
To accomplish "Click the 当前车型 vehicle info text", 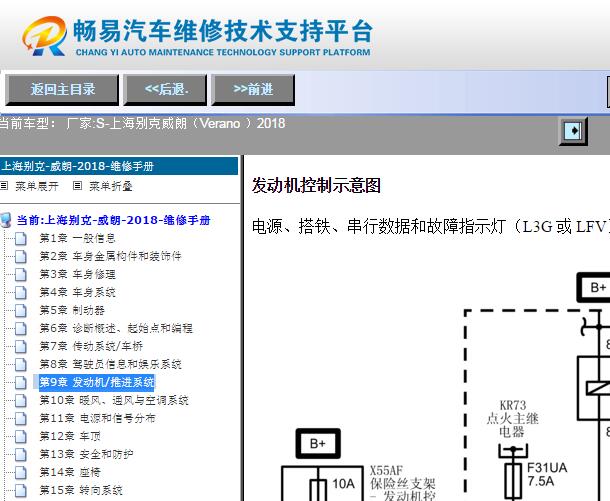I will coord(142,124).
